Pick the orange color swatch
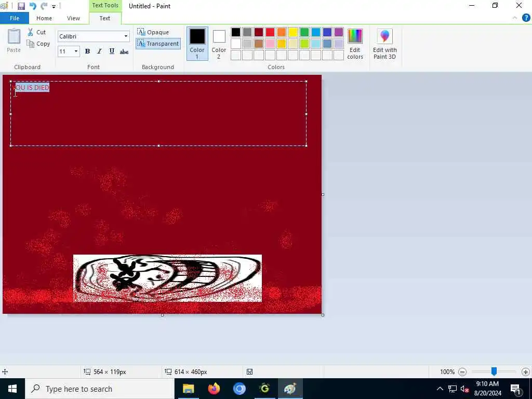Image resolution: width=532 pixels, height=399 pixels. point(282,32)
